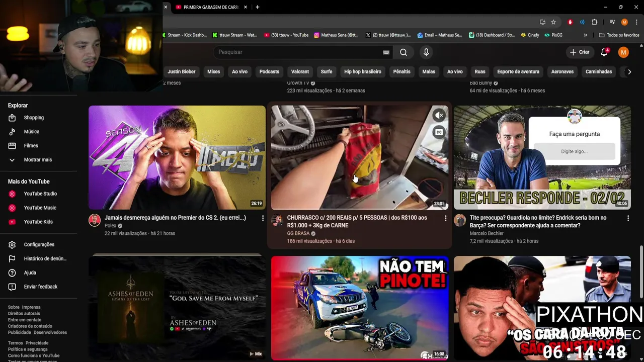Select the Mixes filter chip
Viewport: 644px width, 362px height.
[214, 72]
